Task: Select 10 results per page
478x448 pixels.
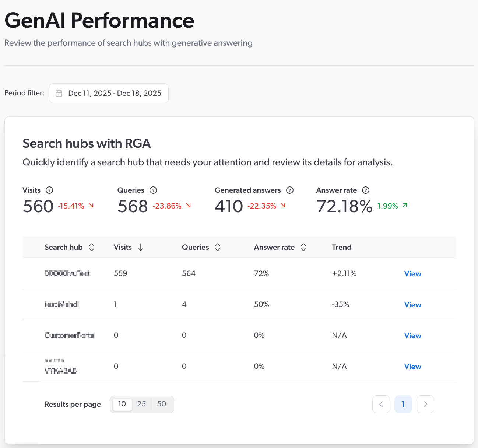Action: (122, 404)
